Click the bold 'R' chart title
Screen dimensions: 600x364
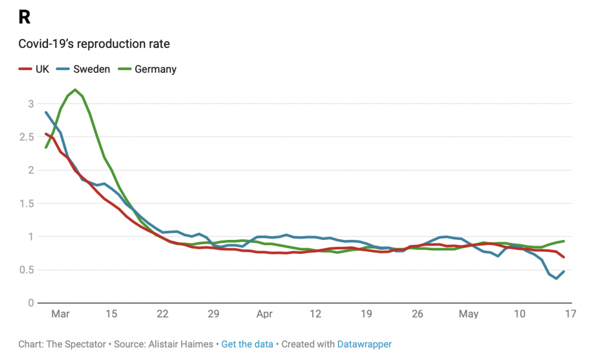click(x=24, y=18)
